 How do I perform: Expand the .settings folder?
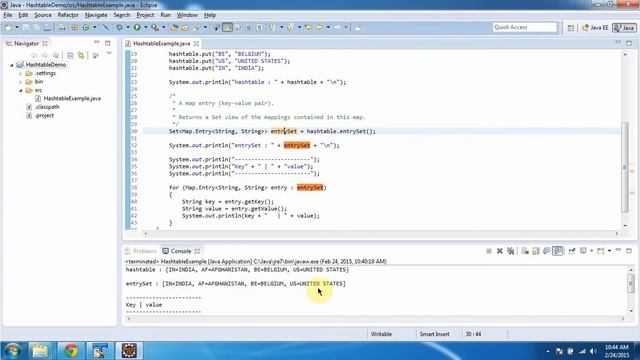(20, 73)
